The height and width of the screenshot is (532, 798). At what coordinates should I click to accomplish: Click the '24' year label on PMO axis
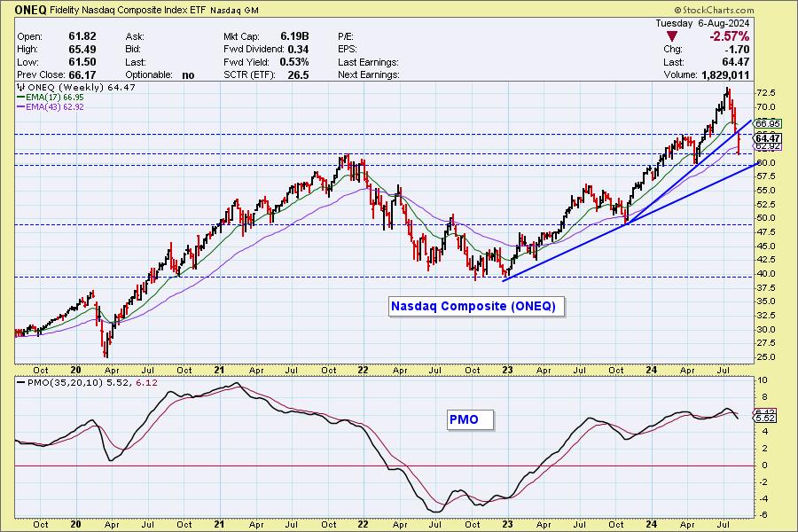652,524
